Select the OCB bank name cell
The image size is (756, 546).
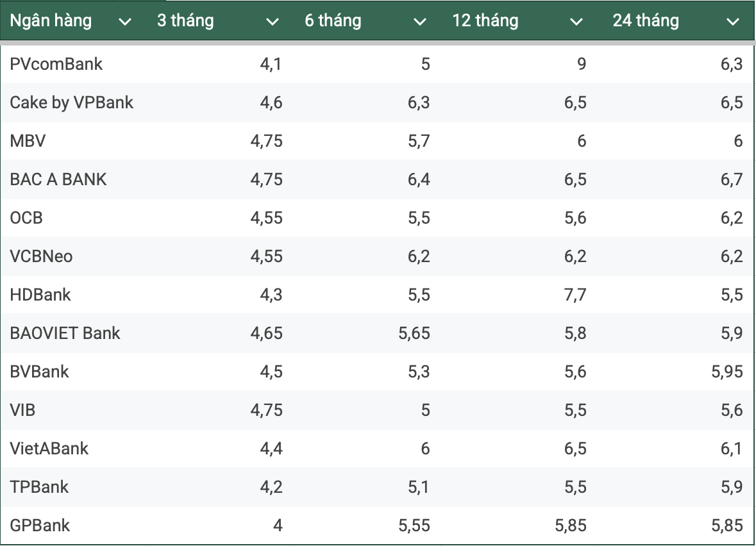point(26,218)
